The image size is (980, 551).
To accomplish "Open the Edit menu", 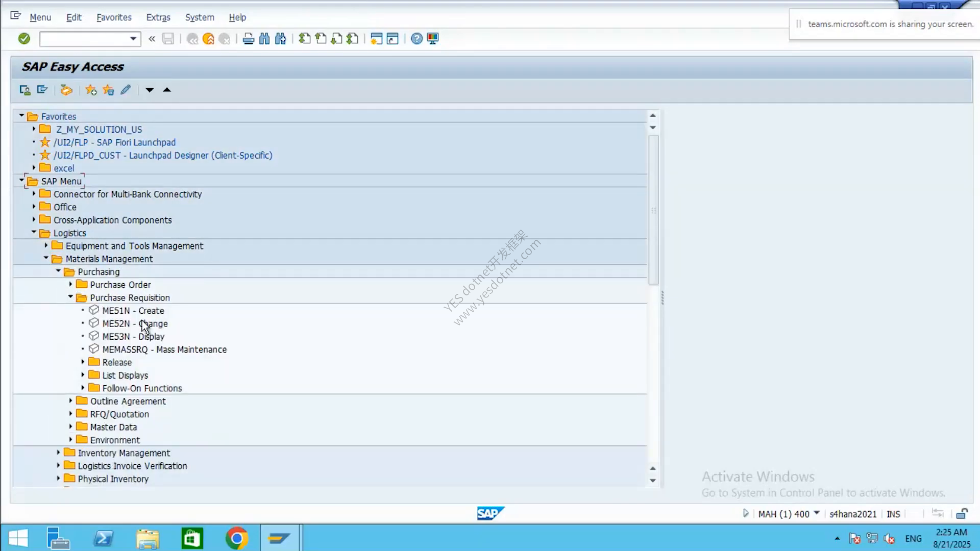I will (74, 17).
